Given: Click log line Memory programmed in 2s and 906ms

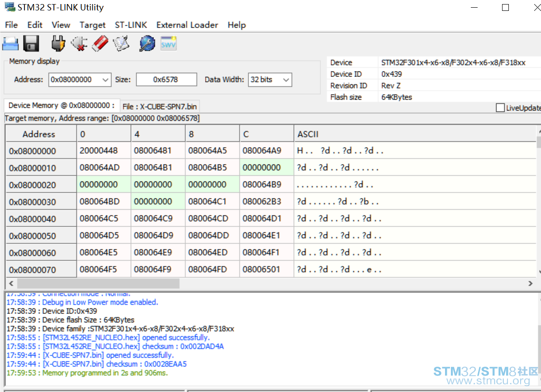Looking at the screenshot, I should 87,373.
